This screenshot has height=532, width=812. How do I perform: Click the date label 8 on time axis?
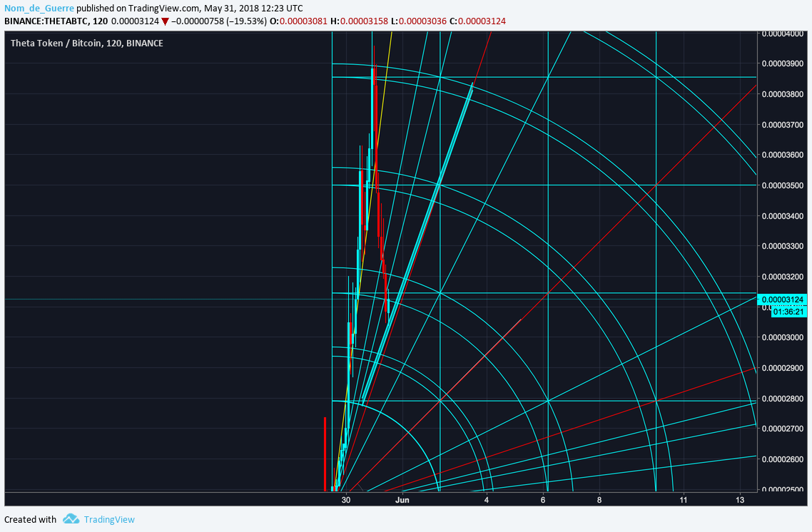tap(599, 500)
